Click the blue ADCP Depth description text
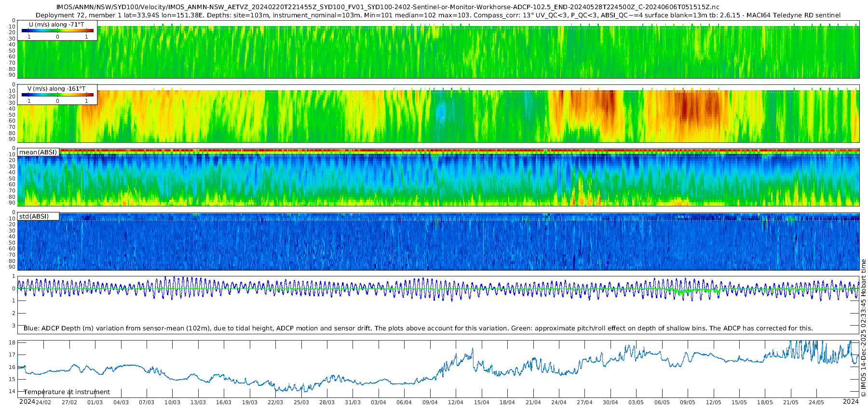Screen dimensions: 868x410 pos(418,328)
